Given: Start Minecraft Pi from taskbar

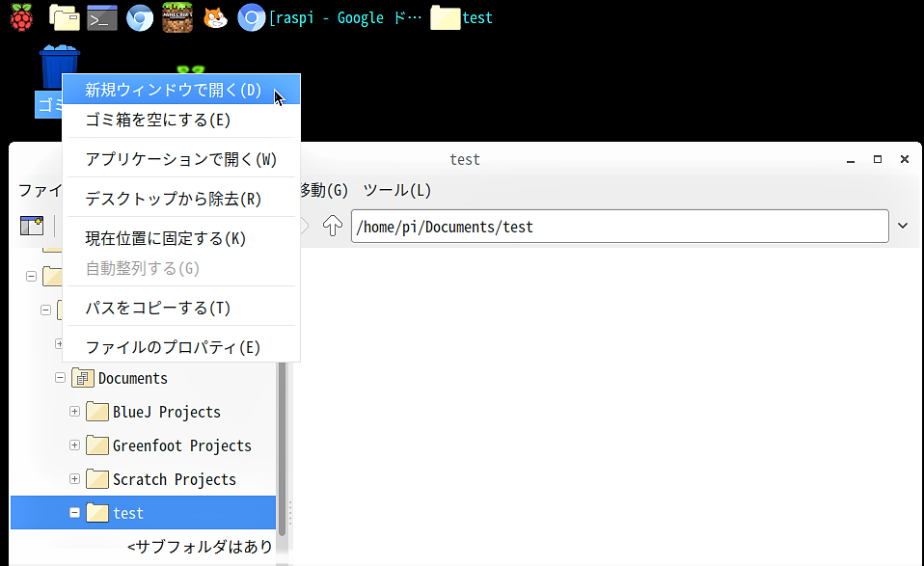Looking at the screenshot, I should point(177,17).
